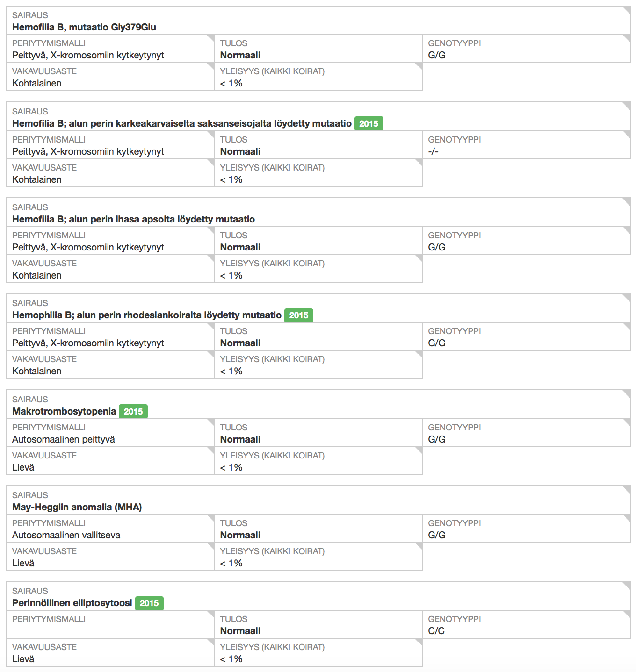Click the 2015 badge beside Perinnöllinen elliptosytoosi
636x672 pixels.
pyautogui.click(x=149, y=603)
